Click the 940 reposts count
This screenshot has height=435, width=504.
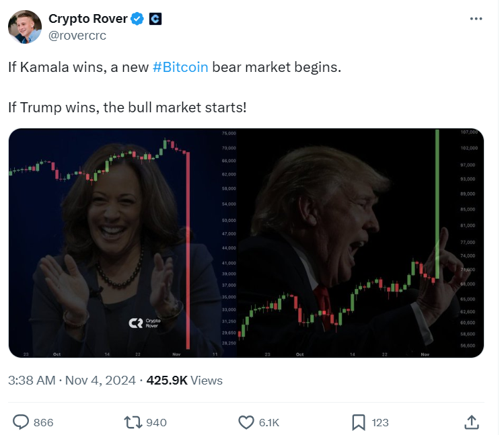coord(156,423)
